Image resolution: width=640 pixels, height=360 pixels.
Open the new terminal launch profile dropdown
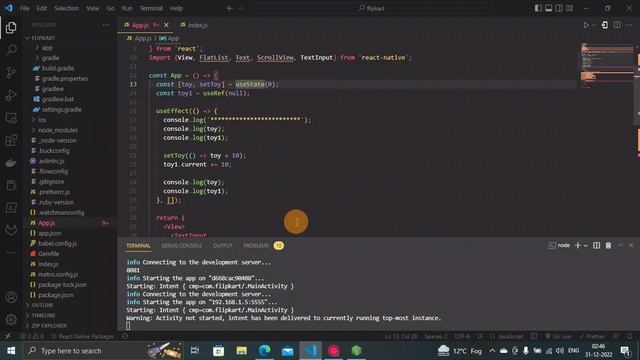click(x=586, y=245)
